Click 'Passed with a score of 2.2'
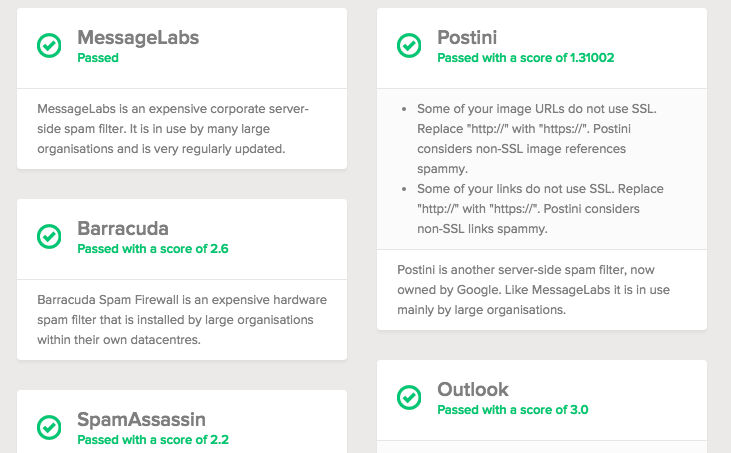 (x=153, y=439)
